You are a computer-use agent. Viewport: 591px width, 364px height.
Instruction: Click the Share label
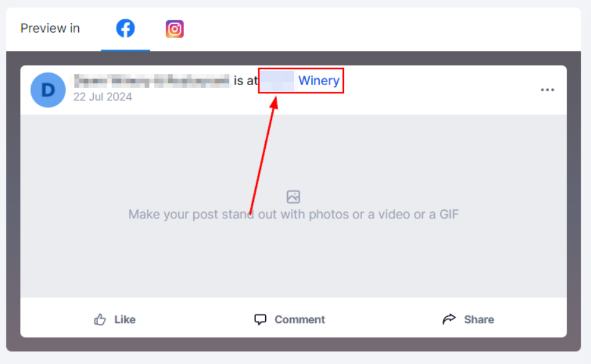click(x=478, y=320)
